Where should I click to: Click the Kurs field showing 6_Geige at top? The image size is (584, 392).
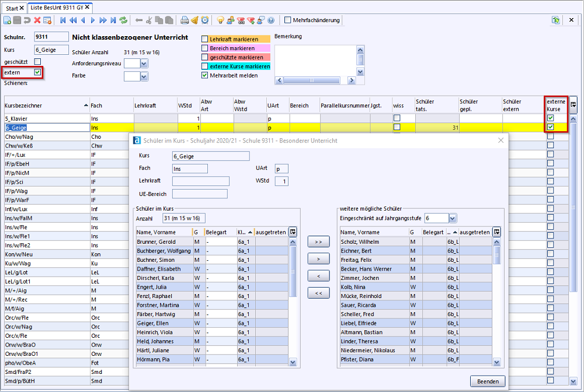(x=51, y=50)
